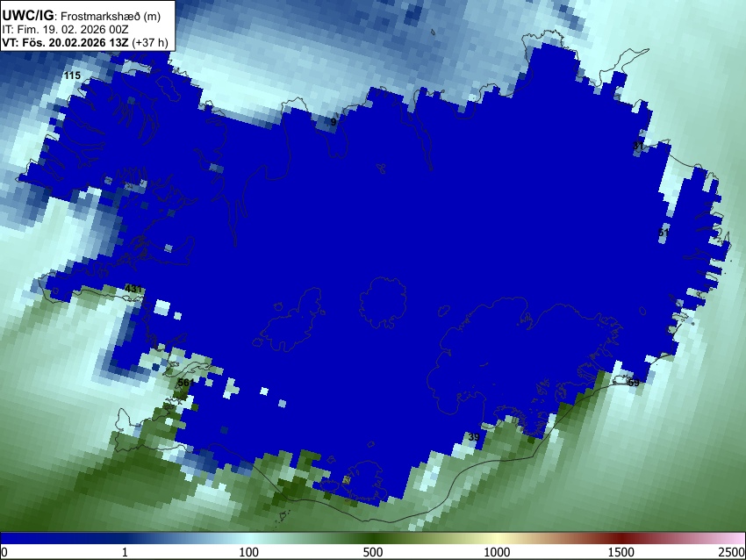Click the 0 label on color scale
Screen dimensions: 746x560
click(4, 552)
